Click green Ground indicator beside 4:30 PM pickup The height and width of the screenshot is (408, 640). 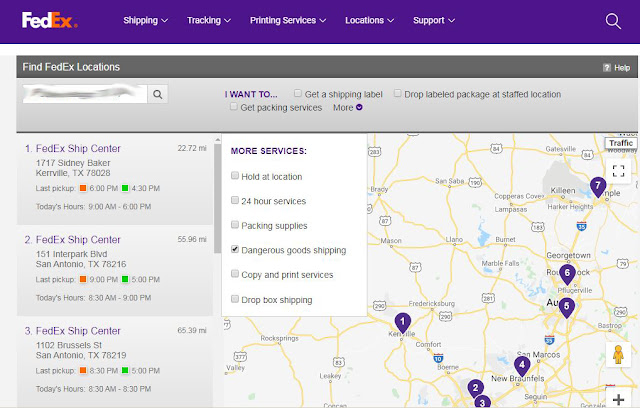125,188
